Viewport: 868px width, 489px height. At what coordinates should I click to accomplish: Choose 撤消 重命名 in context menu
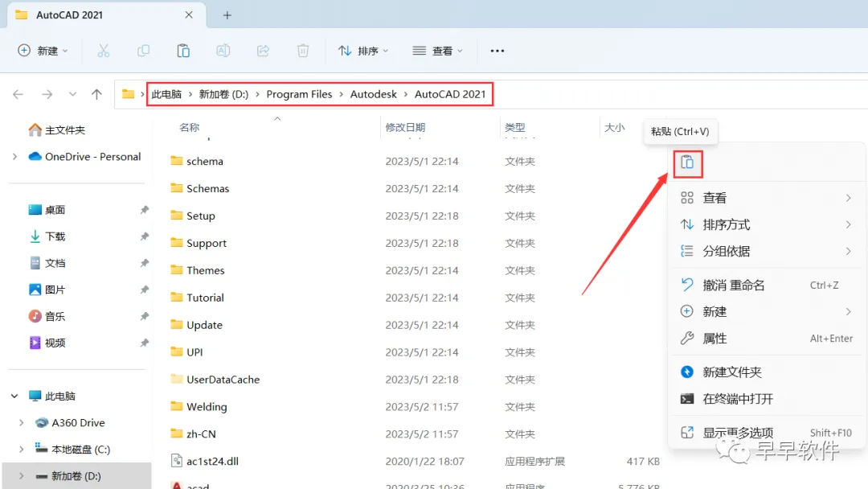pos(766,286)
